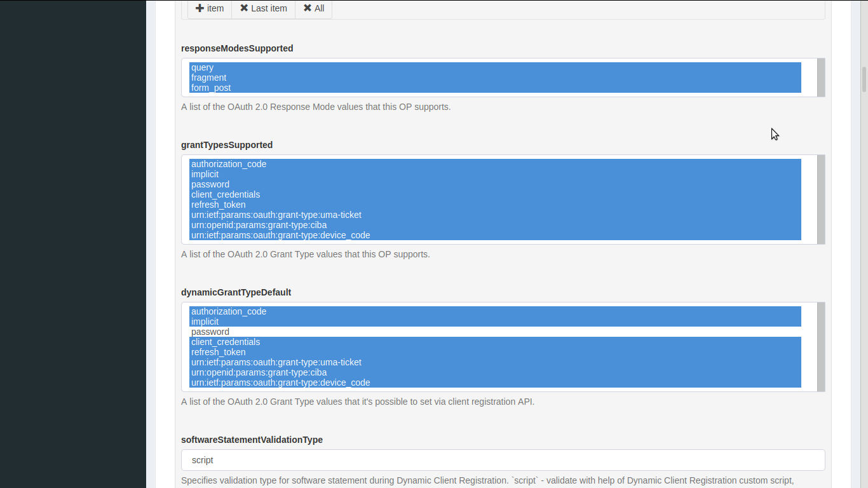
Task: Select refresh_token in grantTypesSupported list
Action: [495, 205]
